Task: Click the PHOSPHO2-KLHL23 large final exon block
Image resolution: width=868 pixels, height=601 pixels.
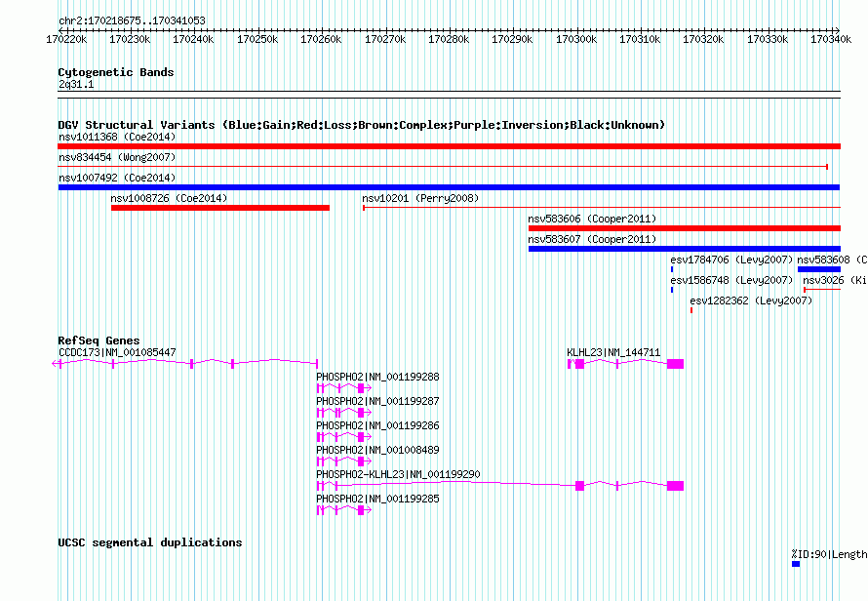Action: click(x=675, y=486)
